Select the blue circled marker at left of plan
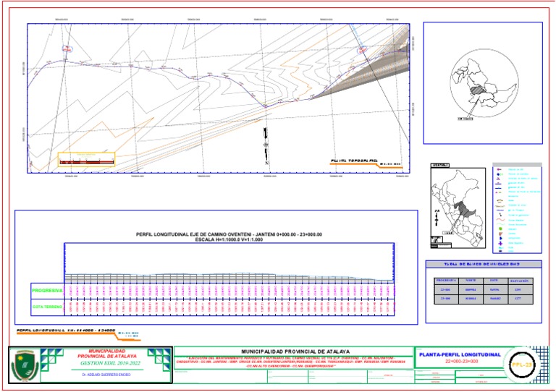Viewport: 556px width, 392px height. 67,49
